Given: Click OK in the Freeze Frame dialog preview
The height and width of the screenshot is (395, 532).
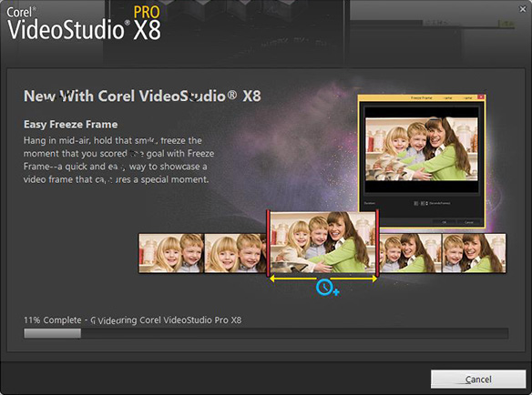Looking at the screenshot, I should click(445, 222).
